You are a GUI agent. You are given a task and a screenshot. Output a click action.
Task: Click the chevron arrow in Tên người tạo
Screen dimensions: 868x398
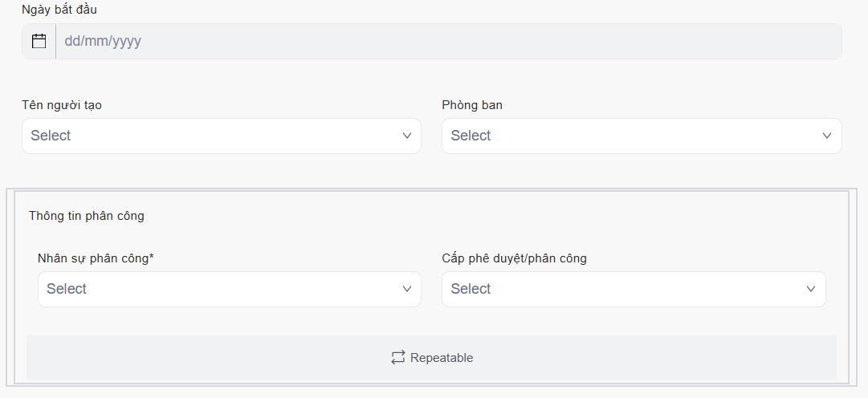click(407, 136)
